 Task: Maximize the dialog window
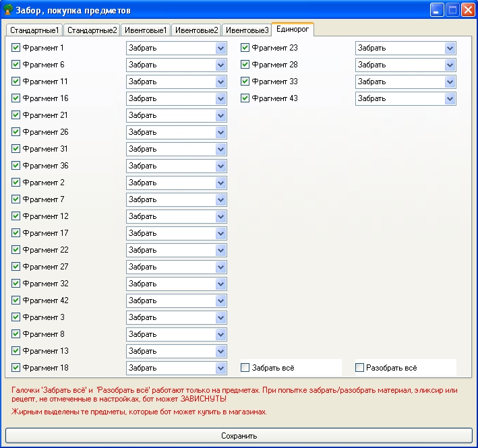coord(452,10)
